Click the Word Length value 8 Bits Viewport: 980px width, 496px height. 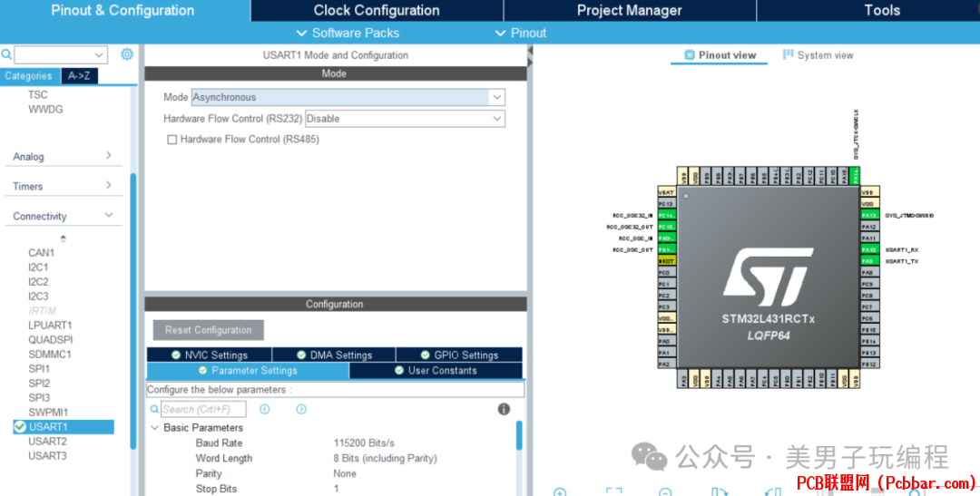pos(385,458)
